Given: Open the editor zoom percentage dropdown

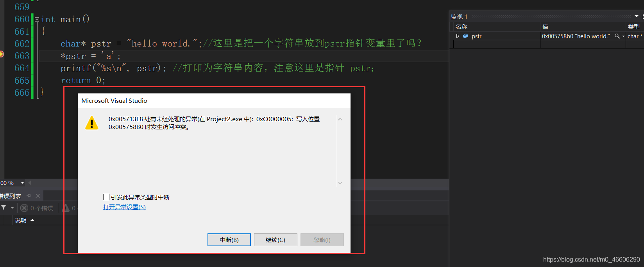Looking at the screenshot, I should coord(22,183).
